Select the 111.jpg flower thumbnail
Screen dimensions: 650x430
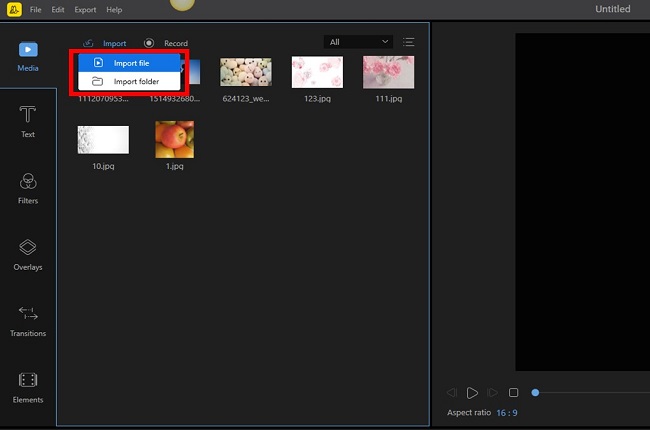click(388, 72)
